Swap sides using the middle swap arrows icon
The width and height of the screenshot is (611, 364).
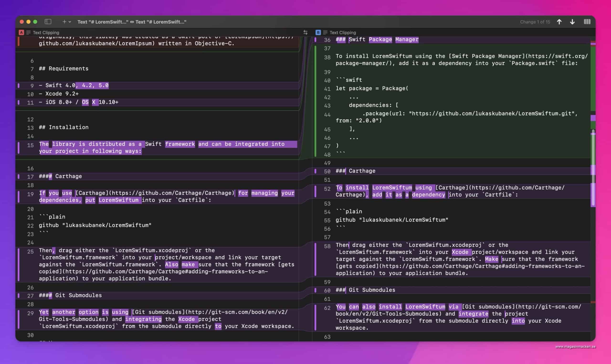305,32
